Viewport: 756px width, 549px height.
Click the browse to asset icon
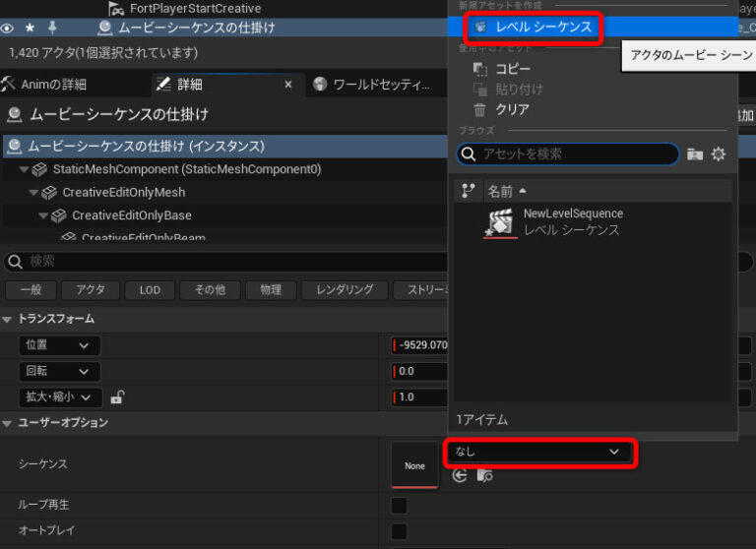pyautogui.click(x=483, y=476)
